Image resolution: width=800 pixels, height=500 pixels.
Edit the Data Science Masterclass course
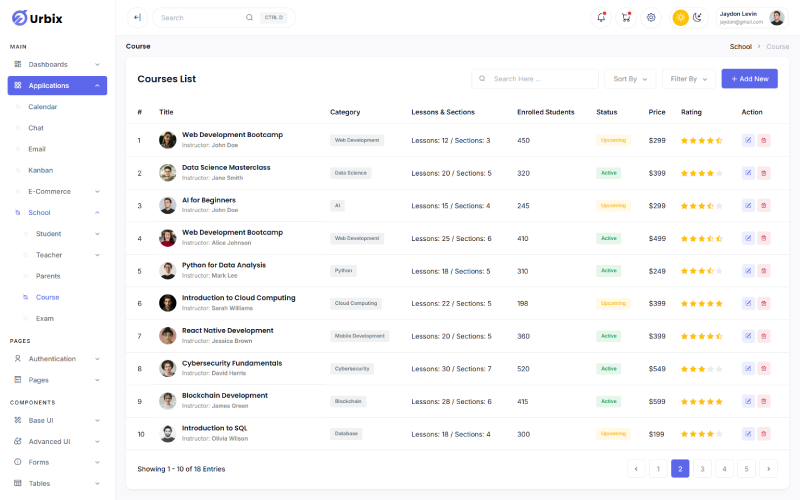coord(748,173)
